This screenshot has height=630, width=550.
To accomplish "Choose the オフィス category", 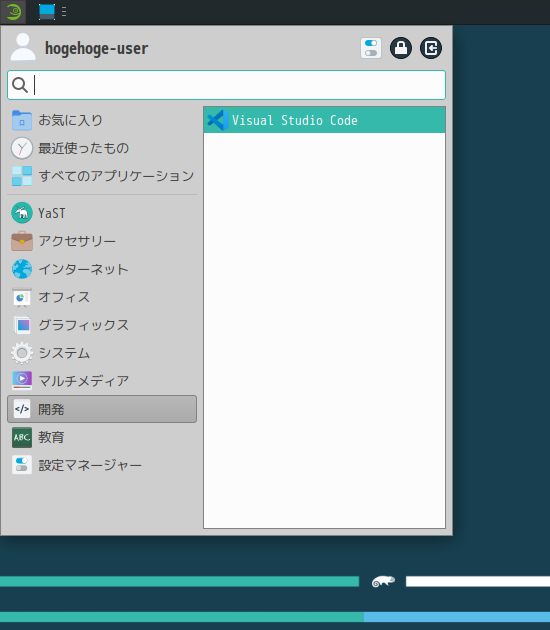I will point(102,297).
